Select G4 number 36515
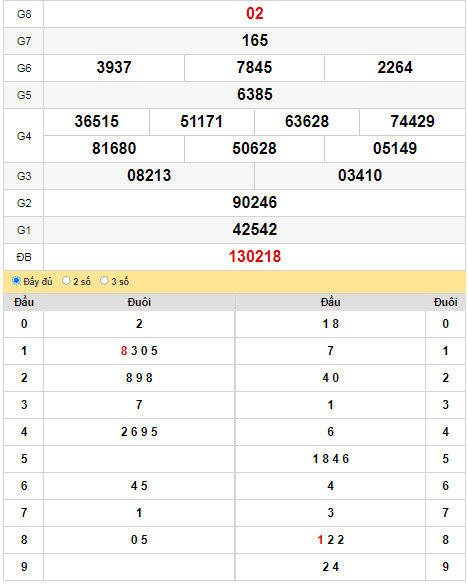The width and height of the screenshot is (468, 584). pos(96,122)
